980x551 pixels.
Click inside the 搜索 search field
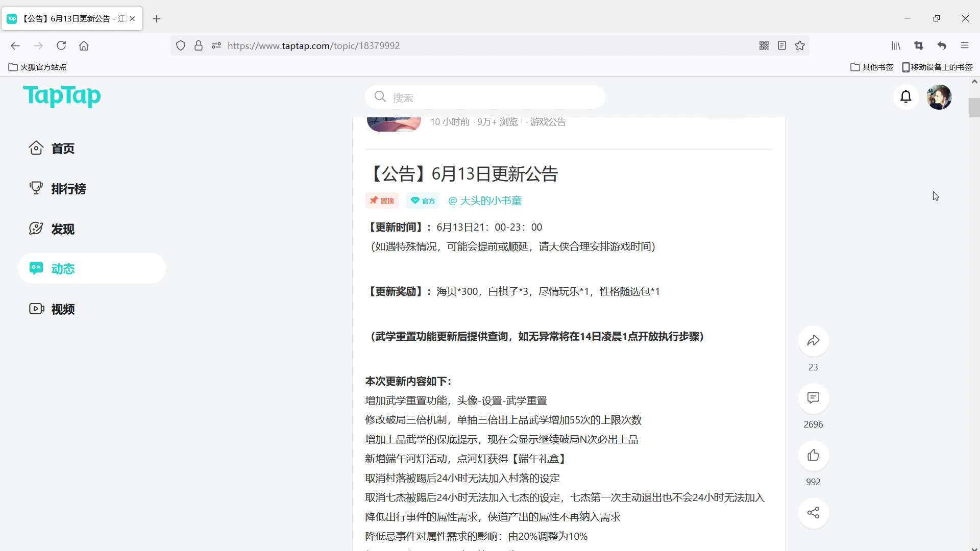(x=485, y=97)
